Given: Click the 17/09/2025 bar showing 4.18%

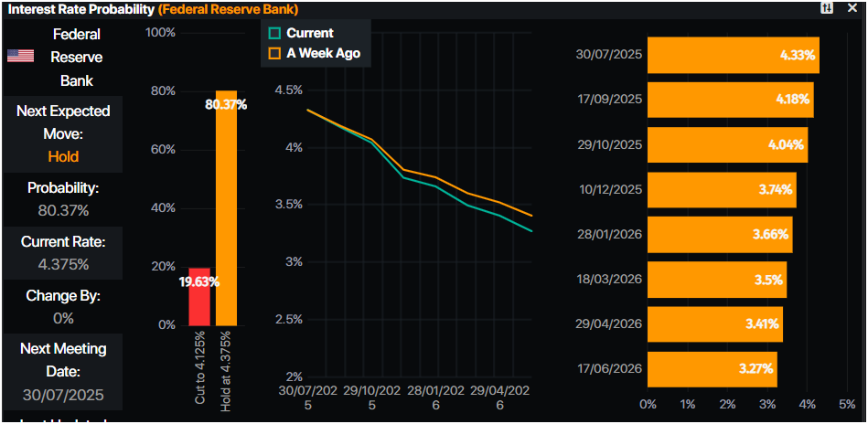Looking at the screenshot, I should tap(730, 100).
